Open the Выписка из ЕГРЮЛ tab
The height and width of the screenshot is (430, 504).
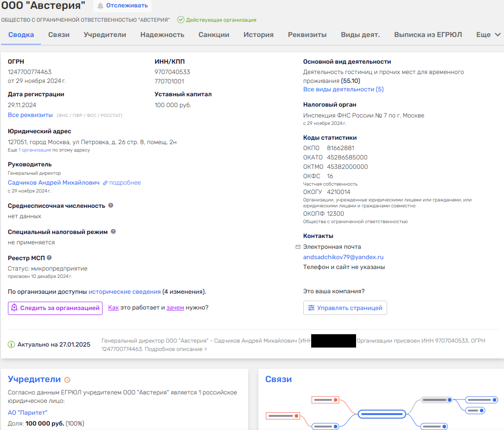tap(428, 35)
